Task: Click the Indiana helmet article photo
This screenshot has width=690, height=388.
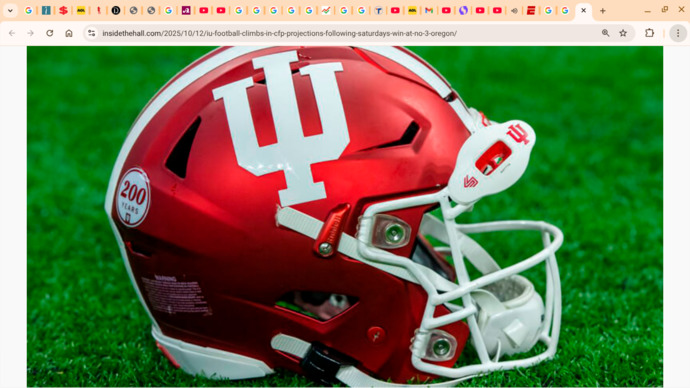Action: coord(345,216)
